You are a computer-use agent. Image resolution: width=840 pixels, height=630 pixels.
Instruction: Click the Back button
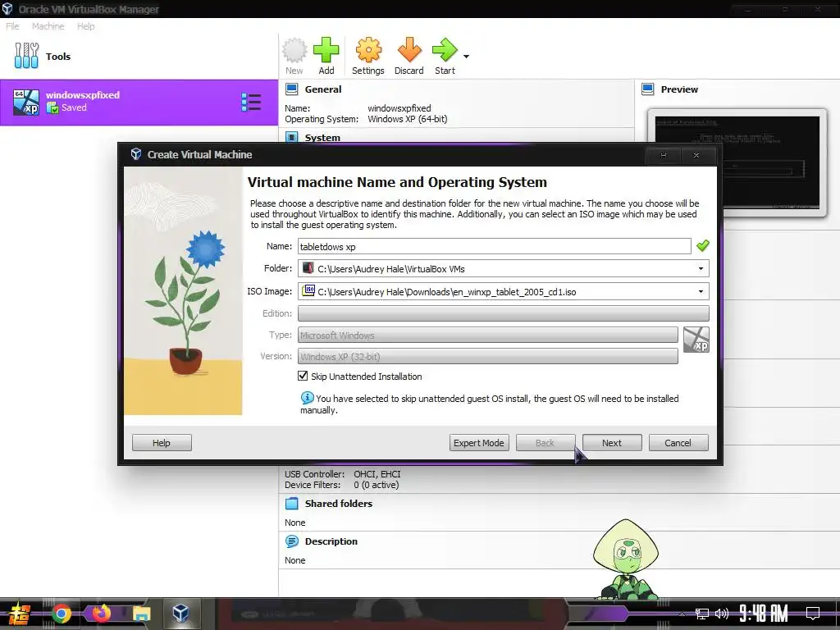(x=545, y=442)
